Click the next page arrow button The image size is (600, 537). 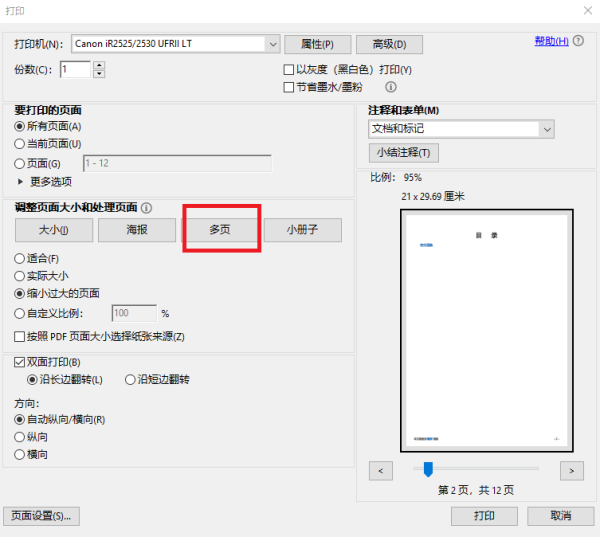point(571,469)
